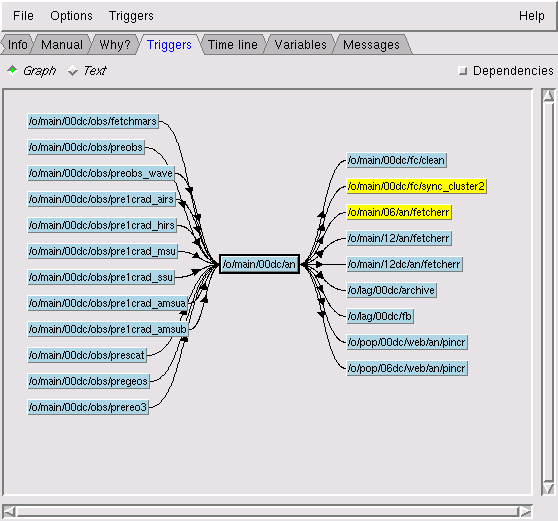This screenshot has height=521, width=558.
Task: Open the Options menu
Action: (x=71, y=16)
